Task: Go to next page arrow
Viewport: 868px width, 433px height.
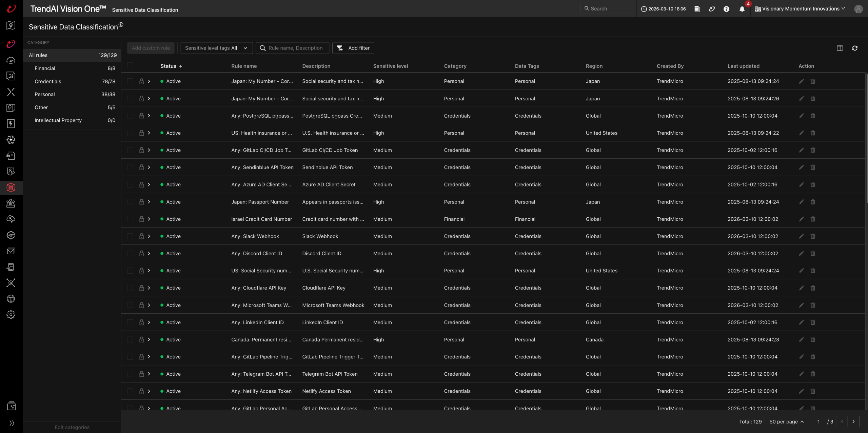Action: [853, 421]
